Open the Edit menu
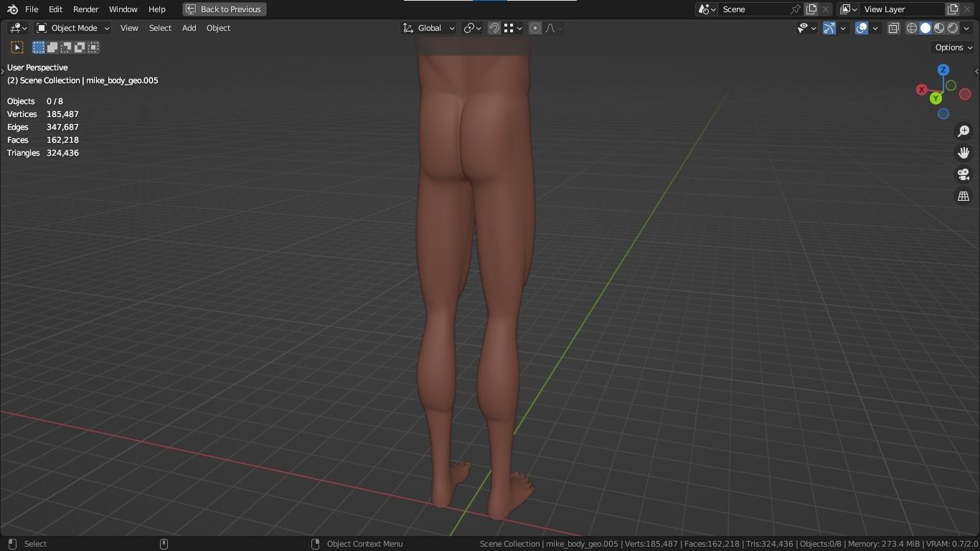980x551 pixels. 55,9
